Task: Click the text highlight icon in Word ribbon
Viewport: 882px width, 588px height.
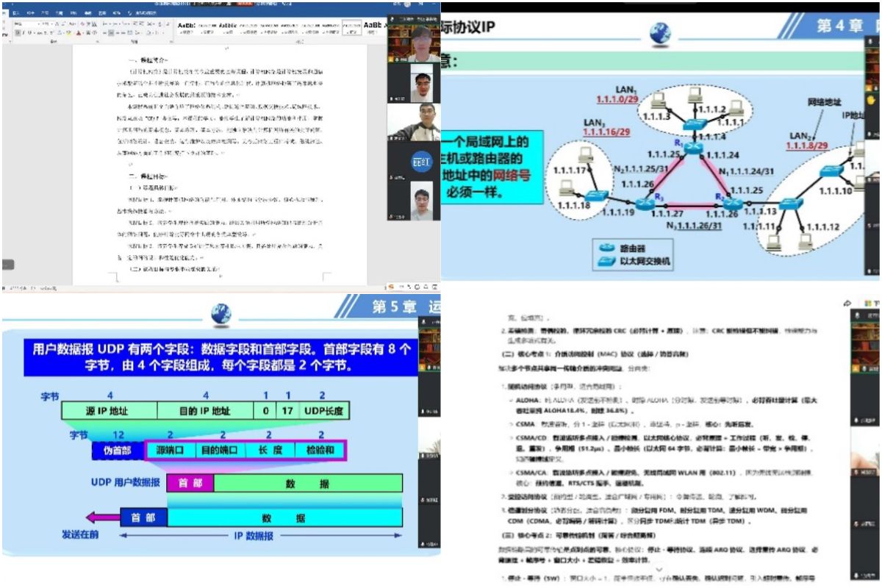Action: 70,32
